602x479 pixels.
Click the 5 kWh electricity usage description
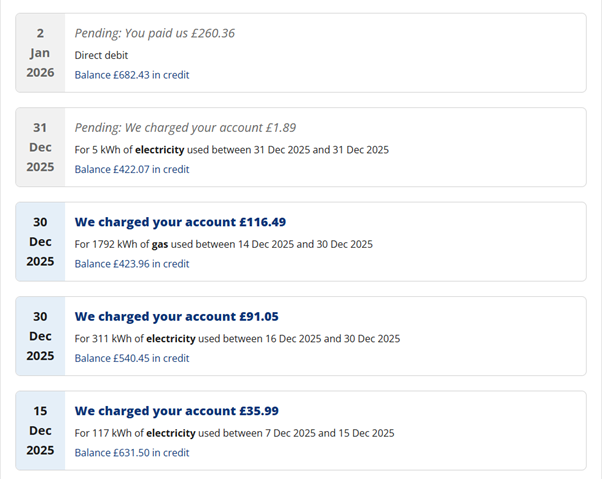[231, 149]
